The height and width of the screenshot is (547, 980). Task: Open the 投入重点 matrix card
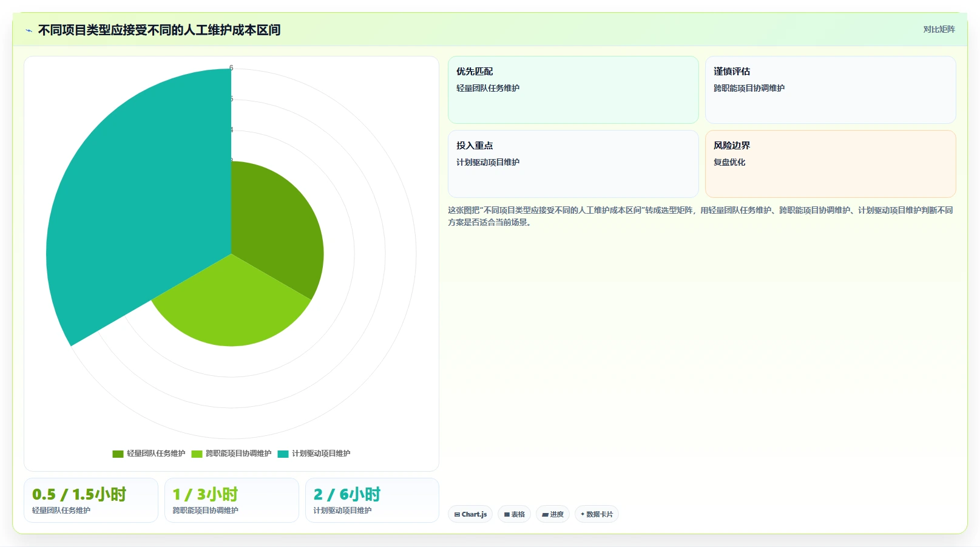click(x=573, y=164)
